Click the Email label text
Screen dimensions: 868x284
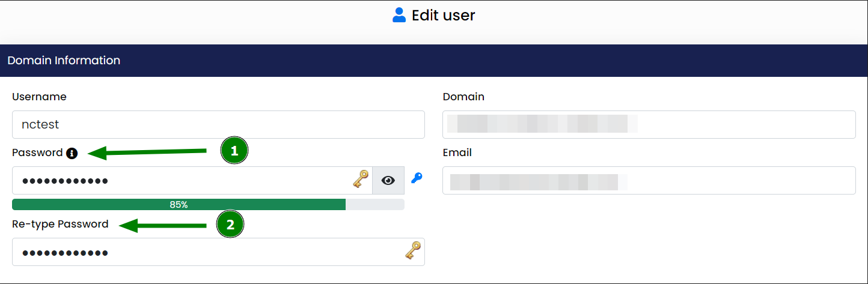[457, 153]
